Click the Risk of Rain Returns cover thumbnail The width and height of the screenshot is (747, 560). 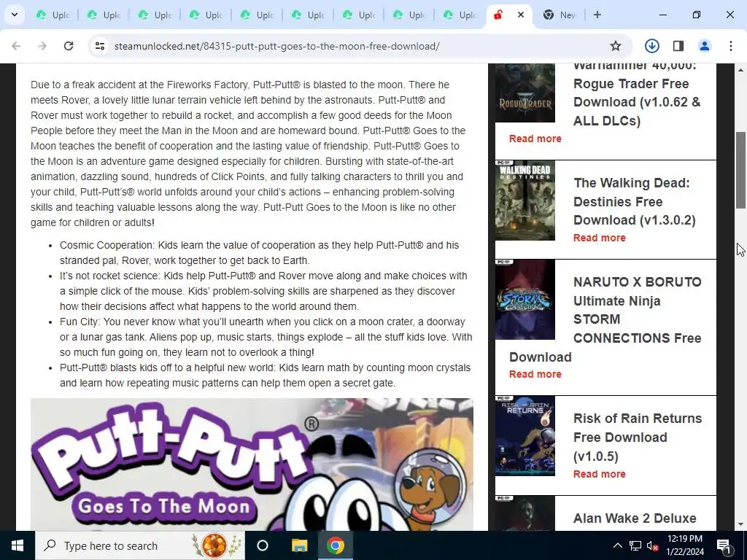(x=525, y=436)
